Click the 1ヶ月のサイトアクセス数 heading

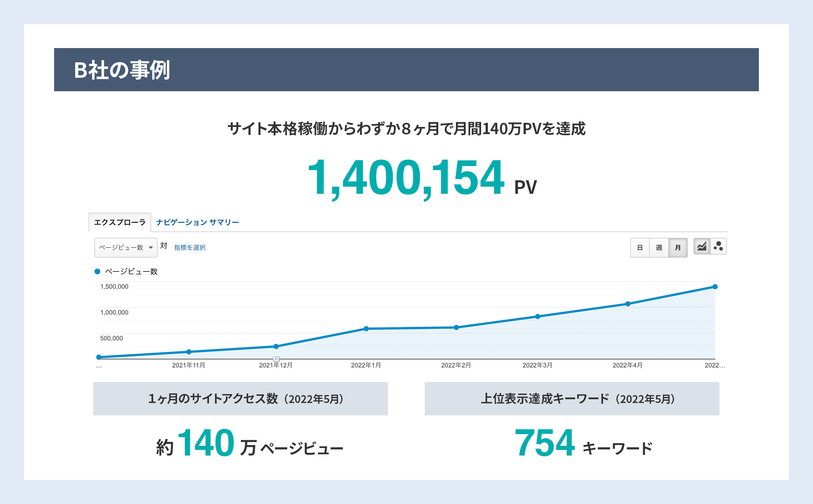coord(246,398)
